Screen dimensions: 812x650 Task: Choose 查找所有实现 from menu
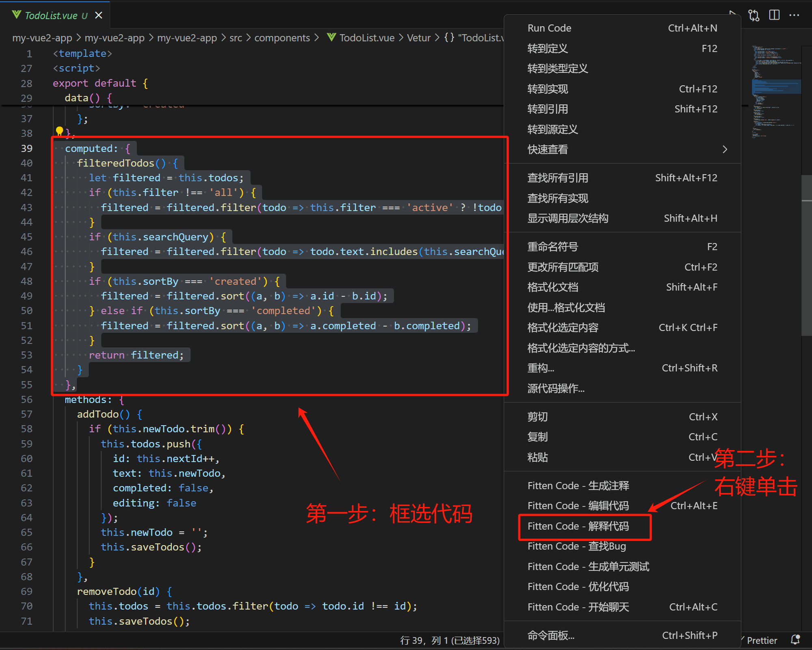tap(622, 198)
